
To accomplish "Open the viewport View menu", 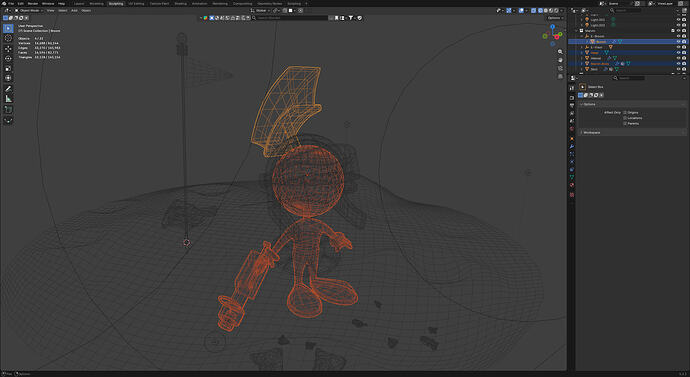I will [x=51, y=11].
